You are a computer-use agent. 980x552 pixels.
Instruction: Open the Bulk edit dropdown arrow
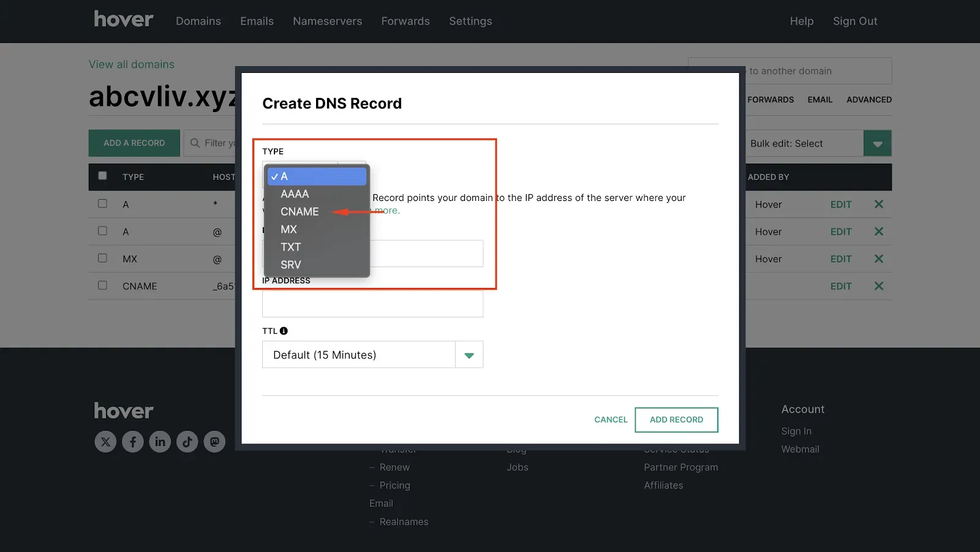[x=878, y=143]
